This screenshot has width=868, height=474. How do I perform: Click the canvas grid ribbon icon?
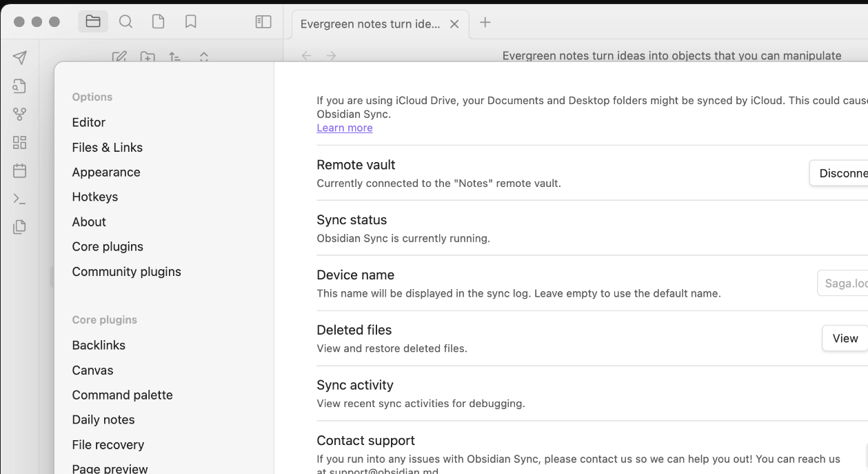point(20,143)
